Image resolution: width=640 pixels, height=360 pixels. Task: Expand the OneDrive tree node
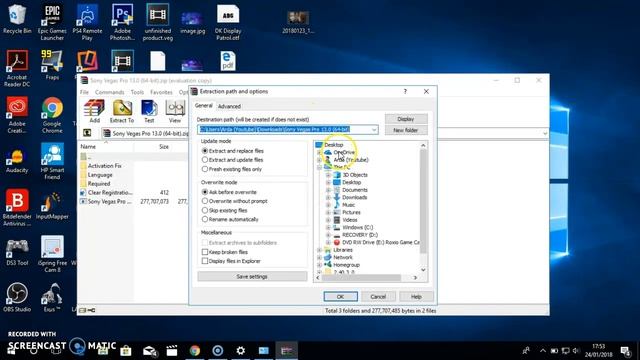click(319, 152)
